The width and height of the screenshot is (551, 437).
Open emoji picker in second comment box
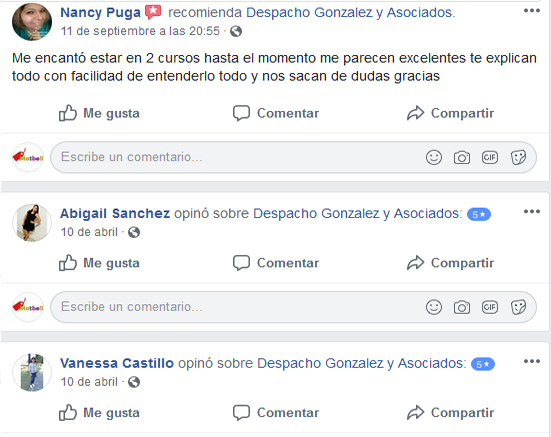point(434,307)
